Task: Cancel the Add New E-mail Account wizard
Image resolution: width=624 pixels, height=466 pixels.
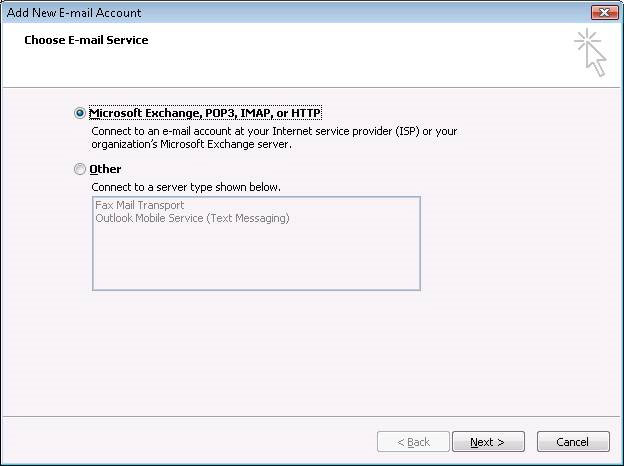Action: point(573,442)
